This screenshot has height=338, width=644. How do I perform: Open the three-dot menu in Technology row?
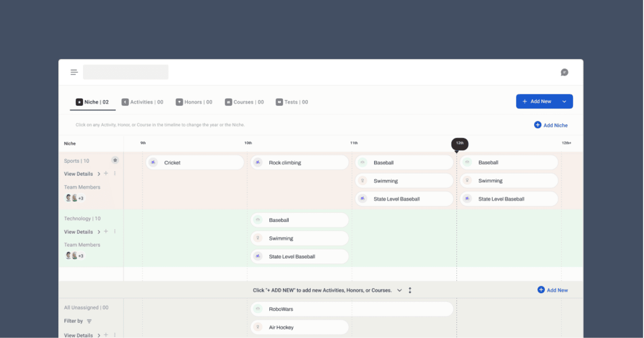pyautogui.click(x=115, y=232)
